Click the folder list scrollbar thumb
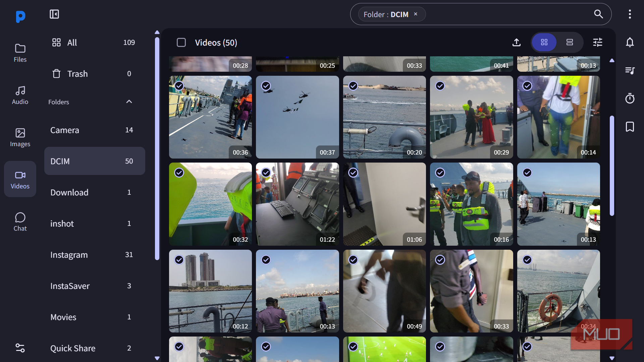Image resolution: width=644 pixels, height=362 pixels. [157, 148]
